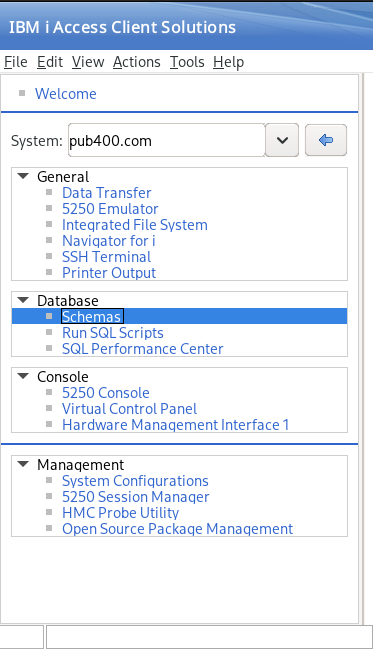
Task: Launch Data Transfer
Action: click(x=107, y=193)
